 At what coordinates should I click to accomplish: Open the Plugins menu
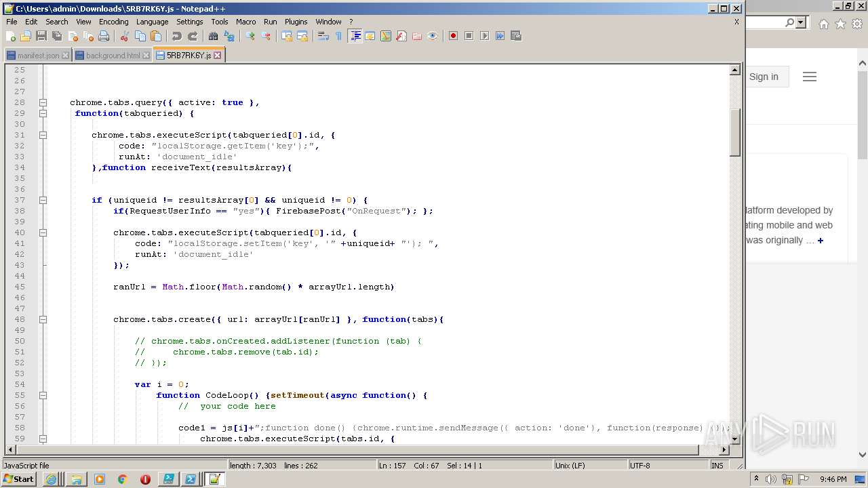[296, 22]
